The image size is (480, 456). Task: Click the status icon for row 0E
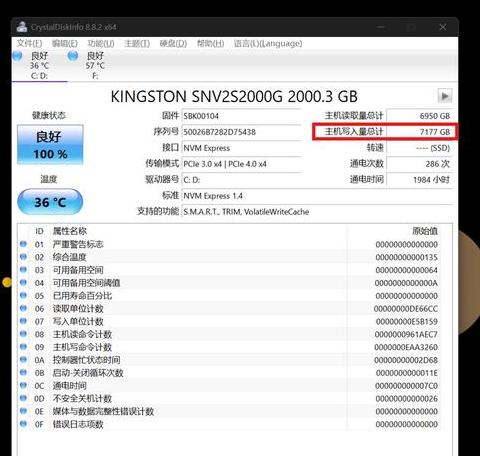pyautogui.click(x=23, y=411)
